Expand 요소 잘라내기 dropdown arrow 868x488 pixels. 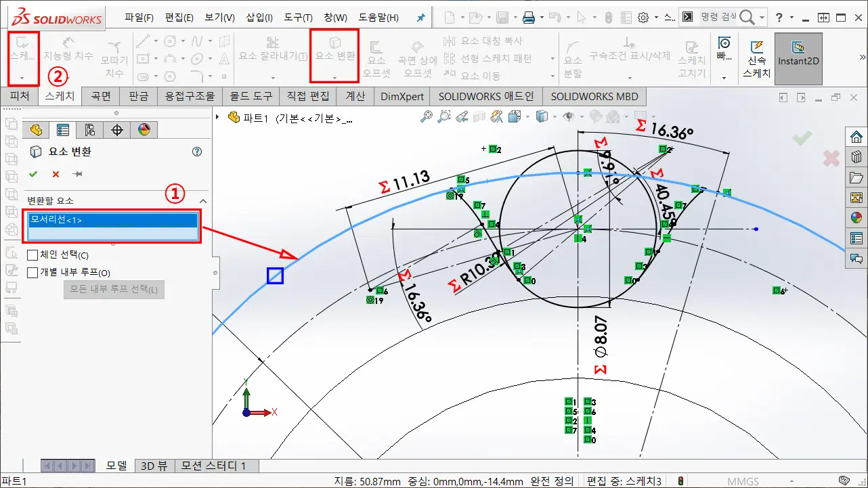(272, 79)
